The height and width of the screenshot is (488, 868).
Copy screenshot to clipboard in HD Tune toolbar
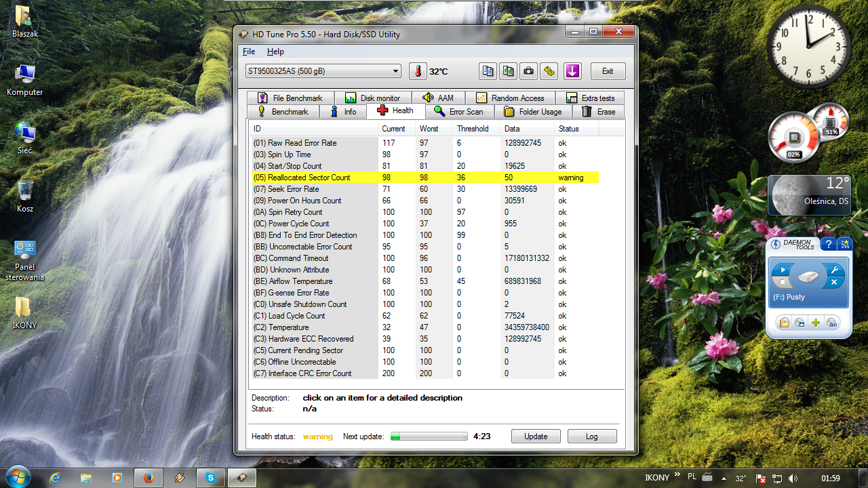pyautogui.click(x=508, y=71)
